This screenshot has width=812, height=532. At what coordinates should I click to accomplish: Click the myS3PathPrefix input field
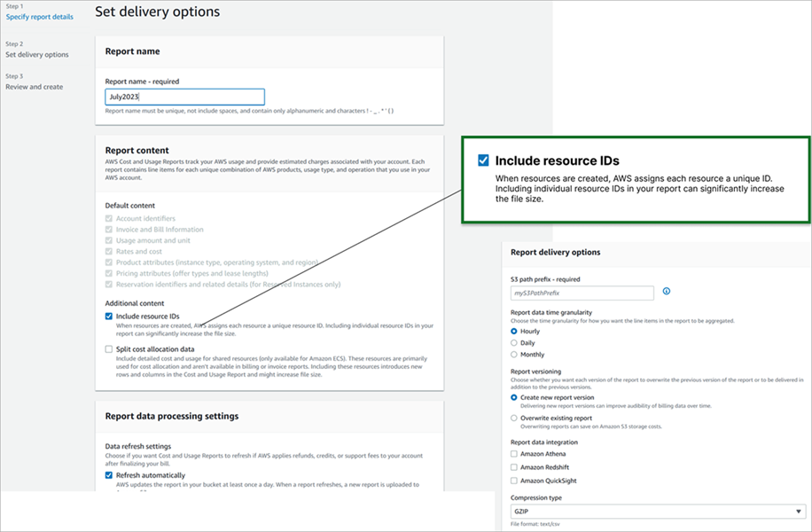[x=581, y=293]
